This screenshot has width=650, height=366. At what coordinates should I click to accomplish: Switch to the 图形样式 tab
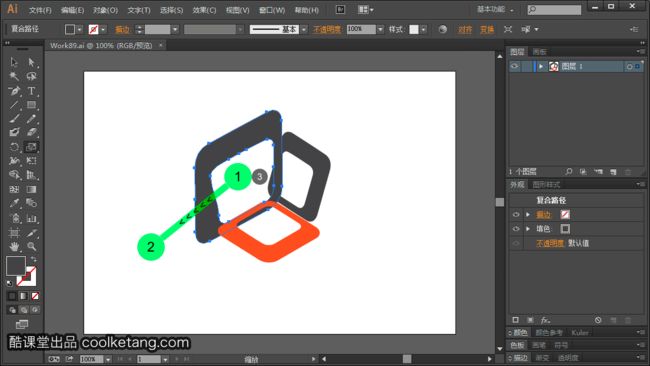coord(546,184)
